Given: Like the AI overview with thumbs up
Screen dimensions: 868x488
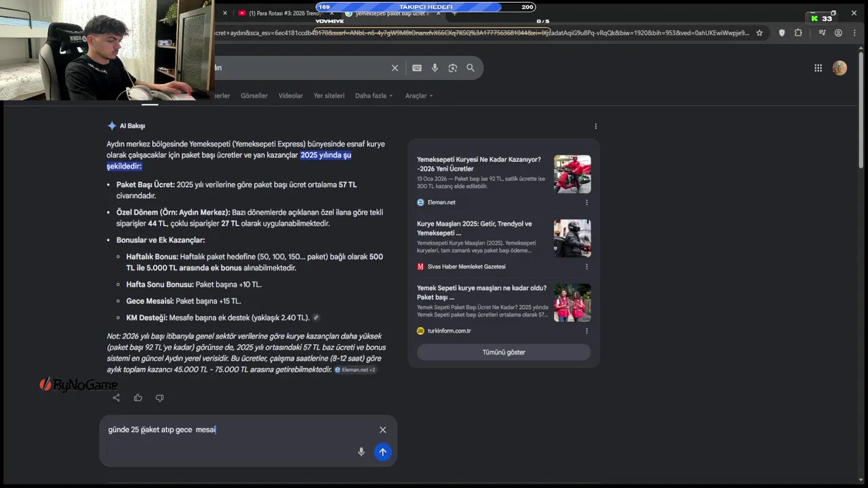Looking at the screenshot, I should 138,398.
